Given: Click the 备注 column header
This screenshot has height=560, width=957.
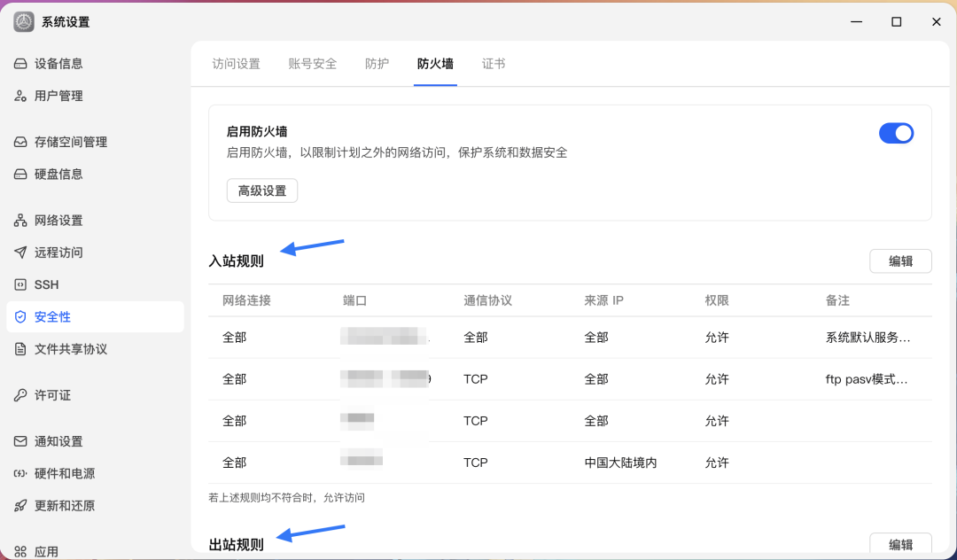Looking at the screenshot, I should [837, 300].
